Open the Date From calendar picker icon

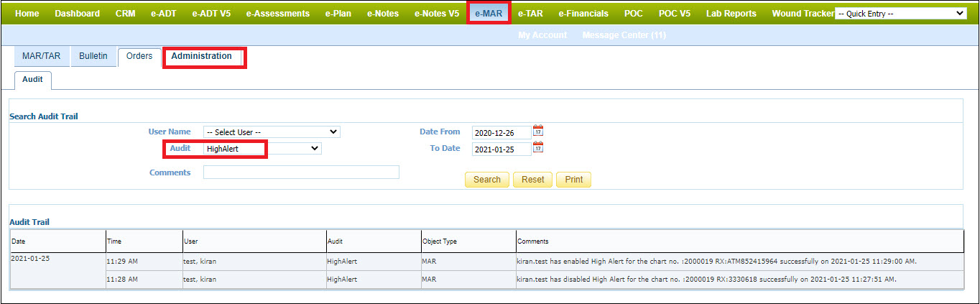click(538, 132)
